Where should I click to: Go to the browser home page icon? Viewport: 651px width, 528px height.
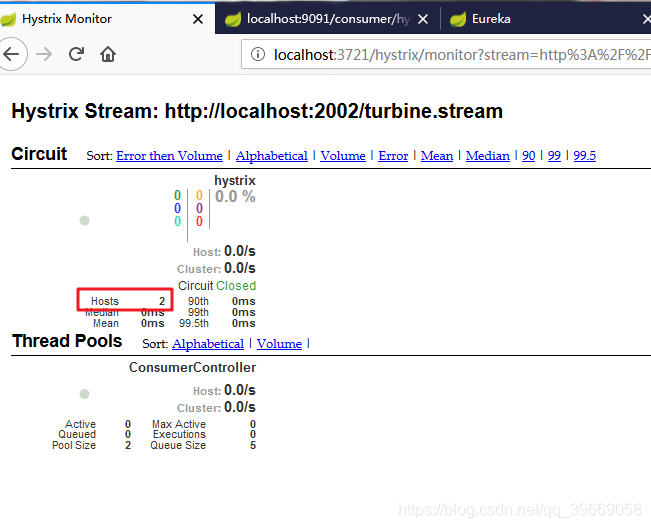tap(108, 54)
